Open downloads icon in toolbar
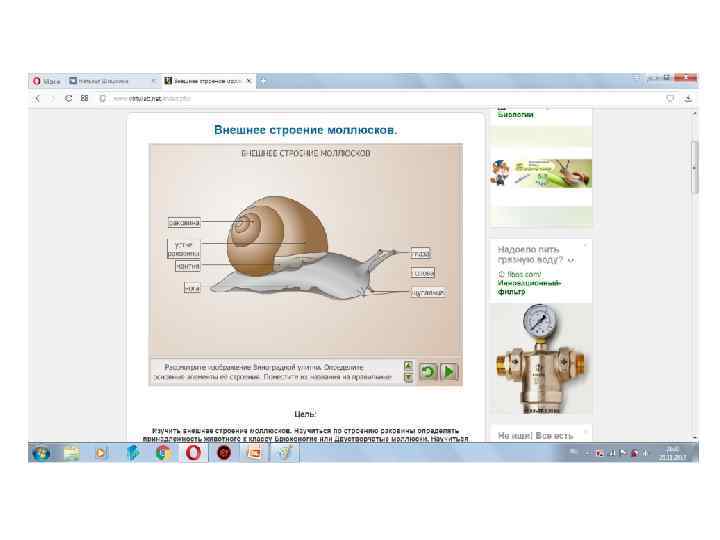The height and width of the screenshot is (540, 720). (x=688, y=98)
